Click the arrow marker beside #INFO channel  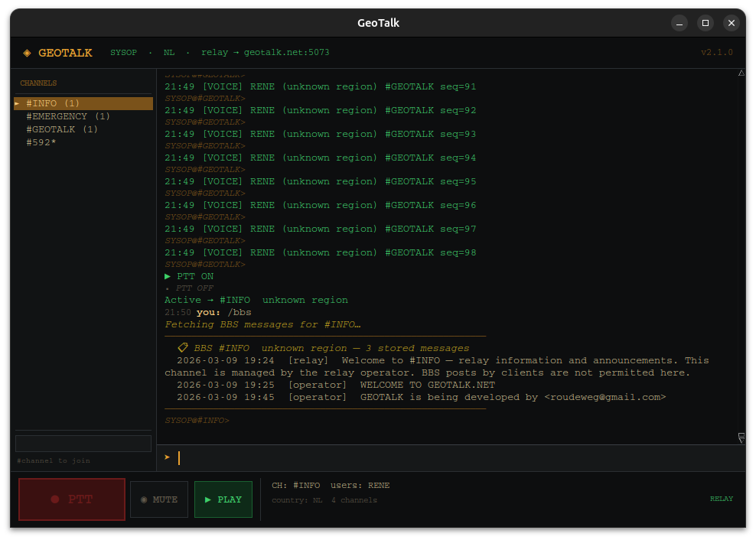[x=17, y=103]
